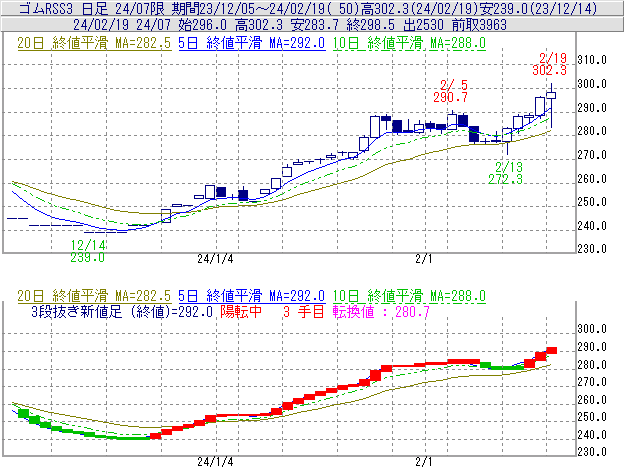
Task: Select upper chart 10日 終値平滑 MA=288.0 legend
Action: 409,43
